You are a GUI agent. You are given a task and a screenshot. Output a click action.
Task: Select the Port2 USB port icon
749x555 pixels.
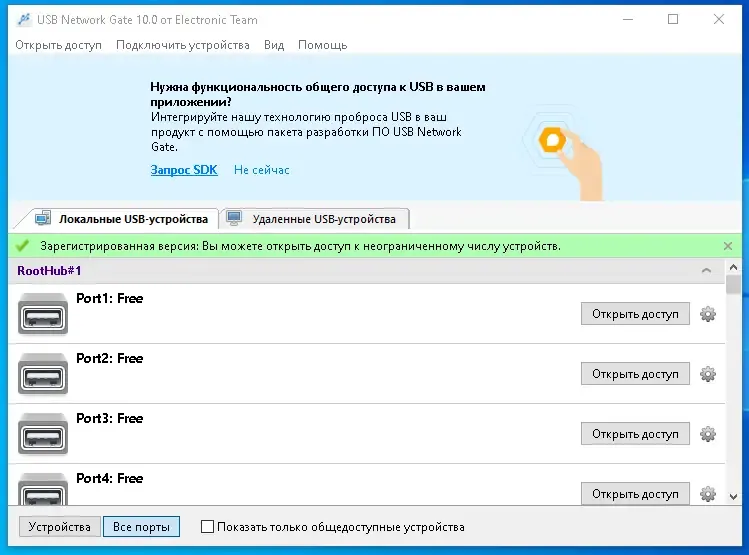point(43,374)
